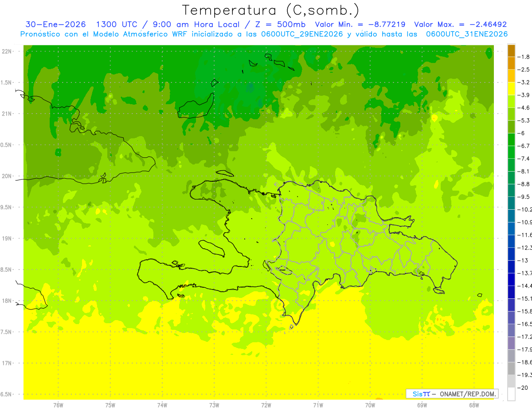Image resolution: width=532 pixels, height=411 pixels.
Task: Click the '-6.7' colorbar value
Action: coord(524,146)
